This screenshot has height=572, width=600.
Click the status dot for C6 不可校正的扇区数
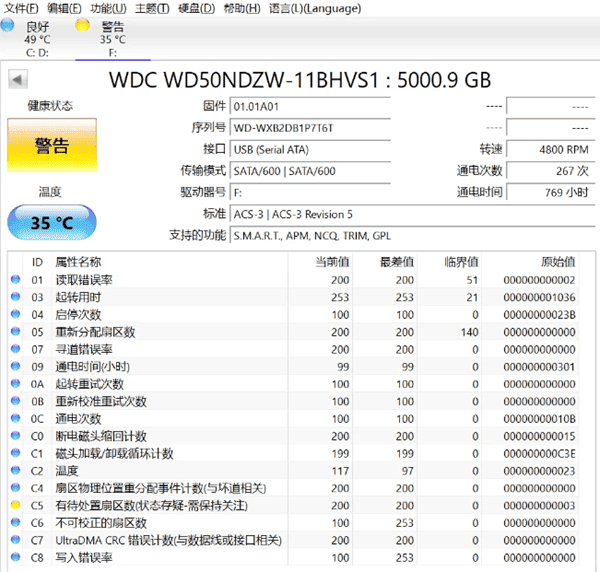coord(16,522)
